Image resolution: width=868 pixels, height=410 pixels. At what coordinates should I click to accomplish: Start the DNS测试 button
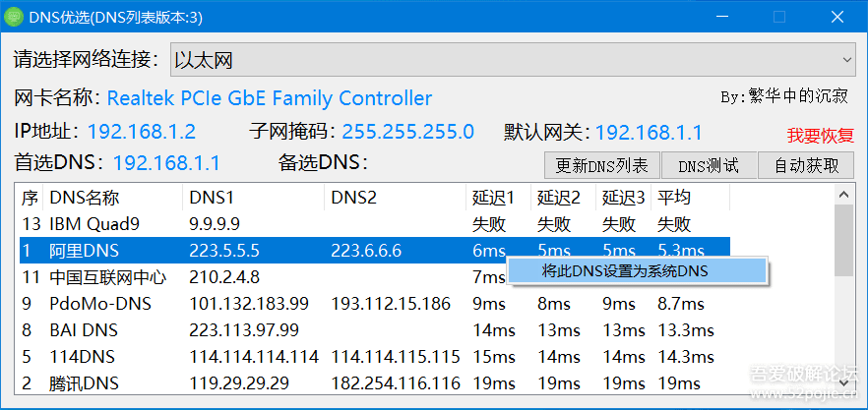click(x=709, y=165)
